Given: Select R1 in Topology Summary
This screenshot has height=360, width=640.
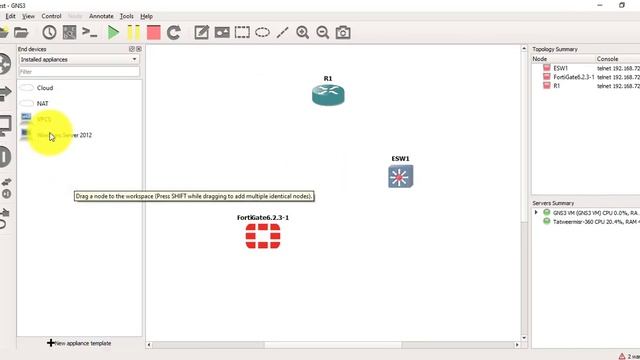Looking at the screenshot, I should 557,86.
